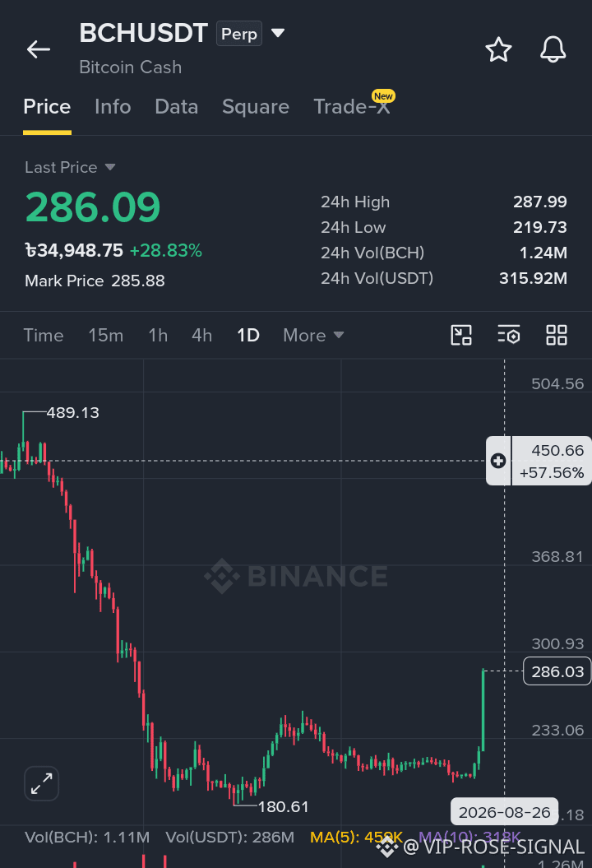Open the Square tab

(256, 106)
